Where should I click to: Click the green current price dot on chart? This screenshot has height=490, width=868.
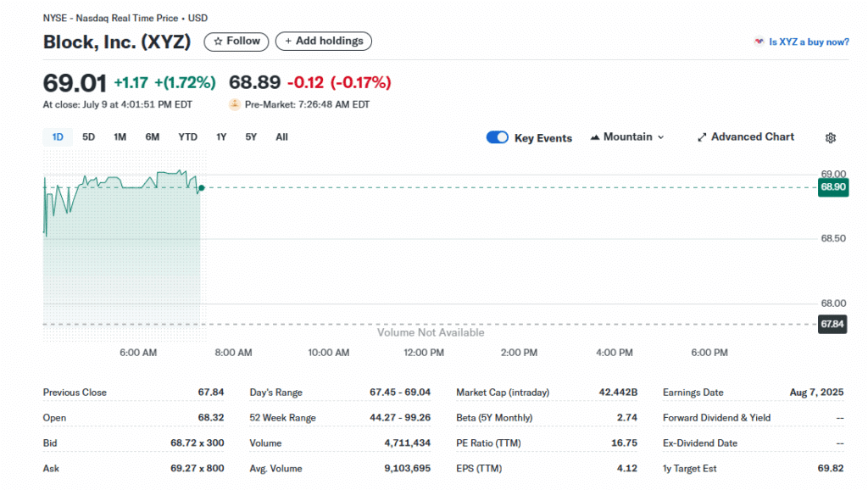(202, 188)
